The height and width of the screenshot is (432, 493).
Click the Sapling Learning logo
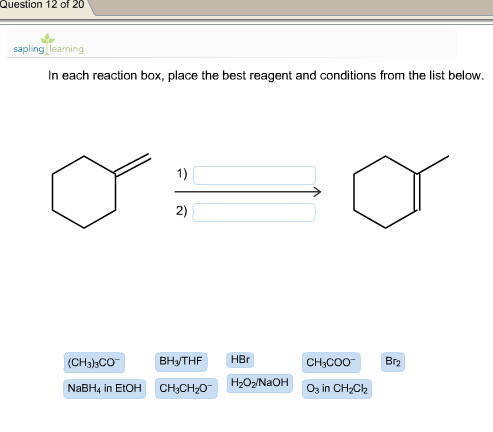coord(49,44)
